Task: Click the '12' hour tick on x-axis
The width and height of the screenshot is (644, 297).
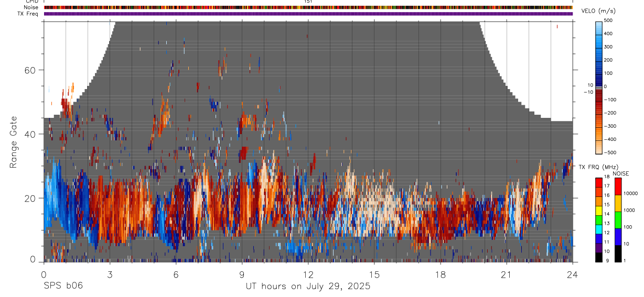Action: (x=308, y=274)
